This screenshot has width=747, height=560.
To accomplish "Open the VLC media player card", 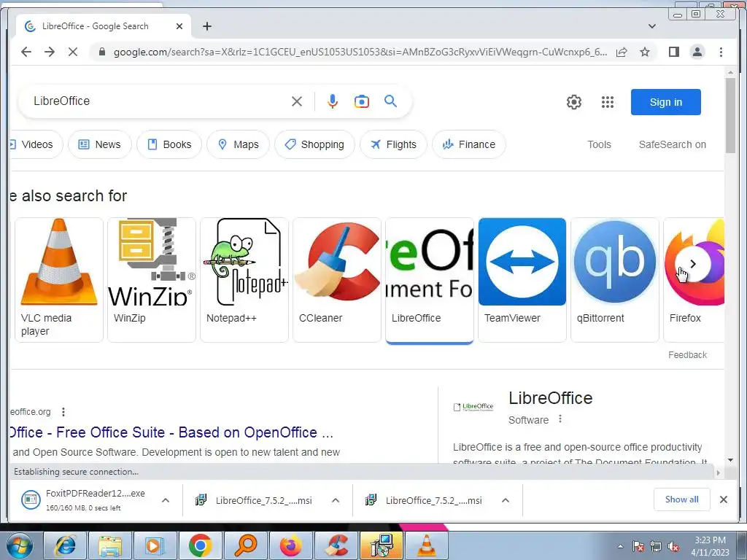I will [59, 280].
